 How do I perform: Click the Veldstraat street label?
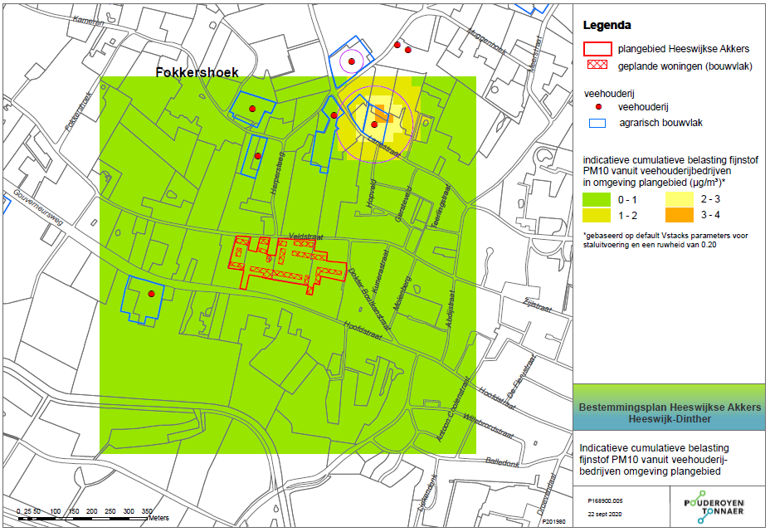point(306,237)
